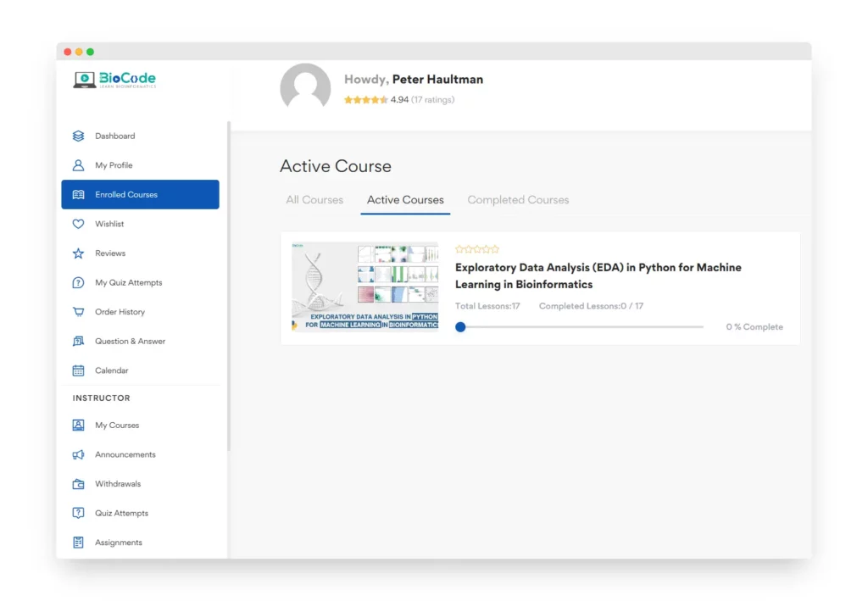Click the Reviews star icon
This screenshot has width=868, height=601.
click(78, 253)
